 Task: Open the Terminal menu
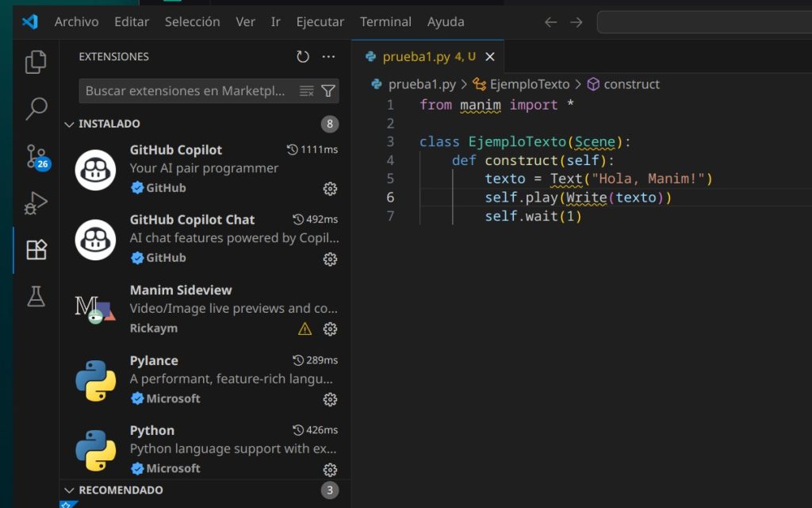tap(385, 21)
